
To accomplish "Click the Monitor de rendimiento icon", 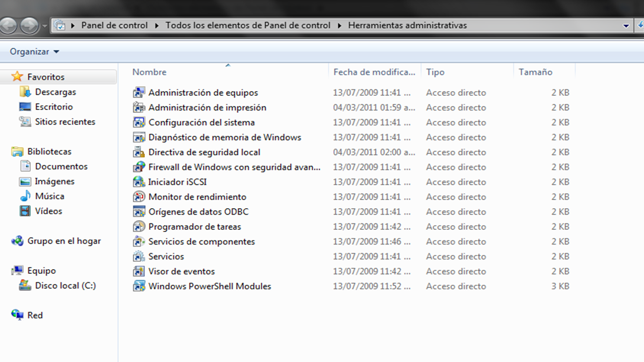I will click(x=139, y=197).
